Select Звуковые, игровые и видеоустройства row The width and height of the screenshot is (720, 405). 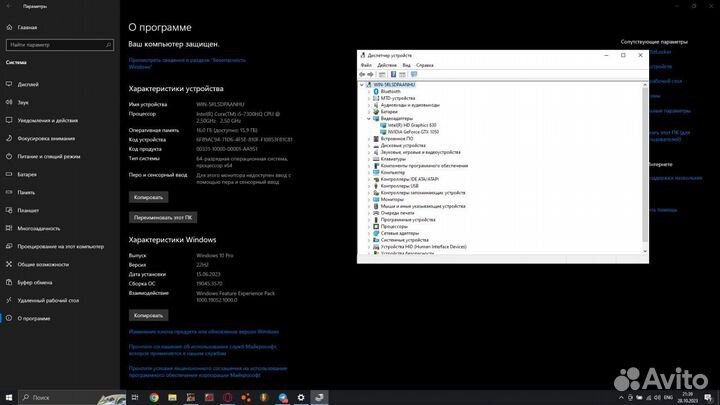click(x=421, y=152)
